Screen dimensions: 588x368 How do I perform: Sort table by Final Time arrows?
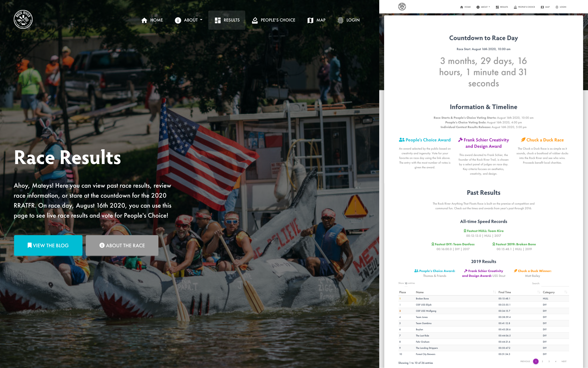539,292
